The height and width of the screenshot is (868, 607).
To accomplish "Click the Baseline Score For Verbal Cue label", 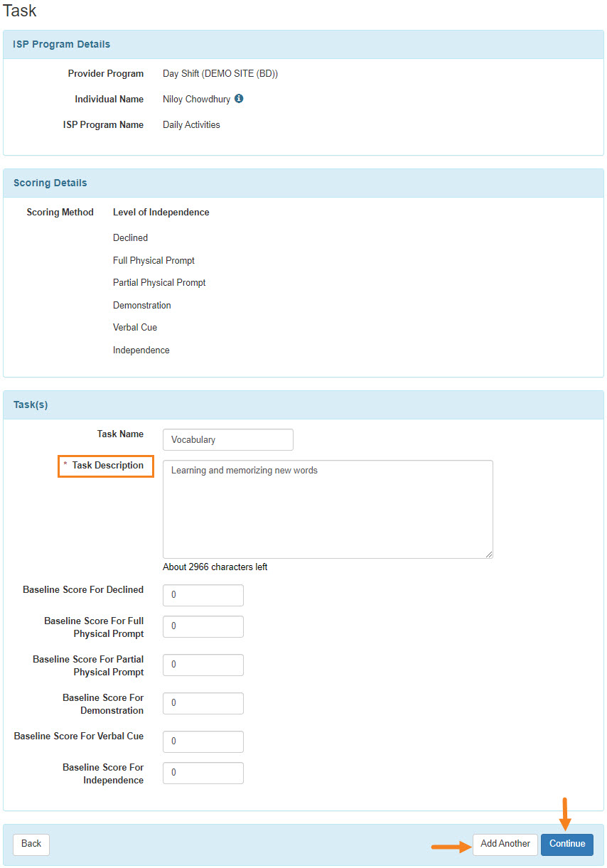I will point(79,736).
